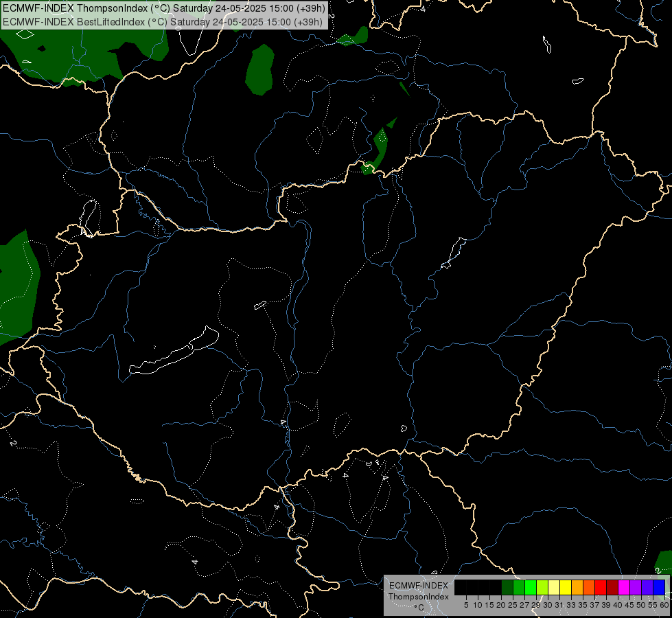Click the legend tick value 20

point(501,605)
